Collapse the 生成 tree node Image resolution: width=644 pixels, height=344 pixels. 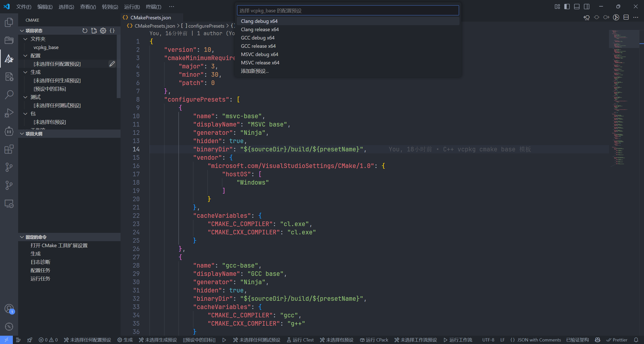(25, 72)
